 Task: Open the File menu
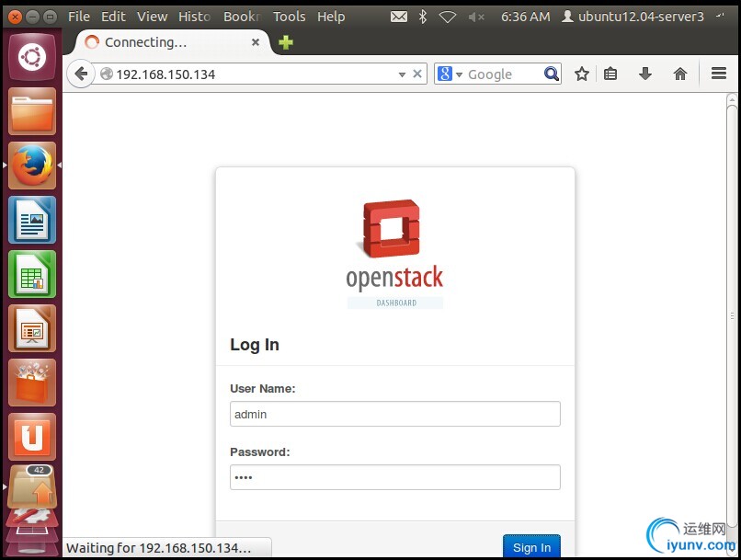click(79, 17)
